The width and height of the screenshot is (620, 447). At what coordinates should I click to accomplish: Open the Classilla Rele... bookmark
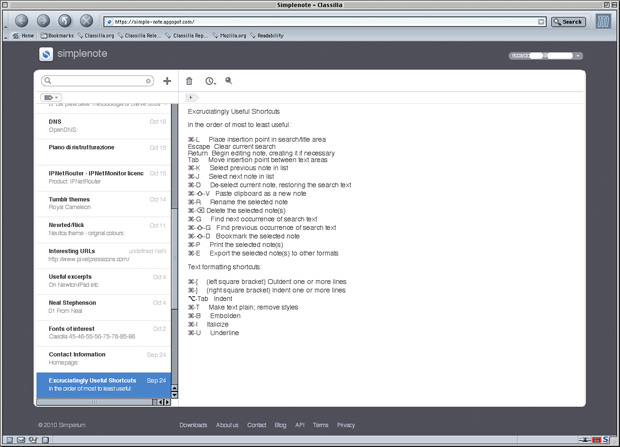point(140,36)
